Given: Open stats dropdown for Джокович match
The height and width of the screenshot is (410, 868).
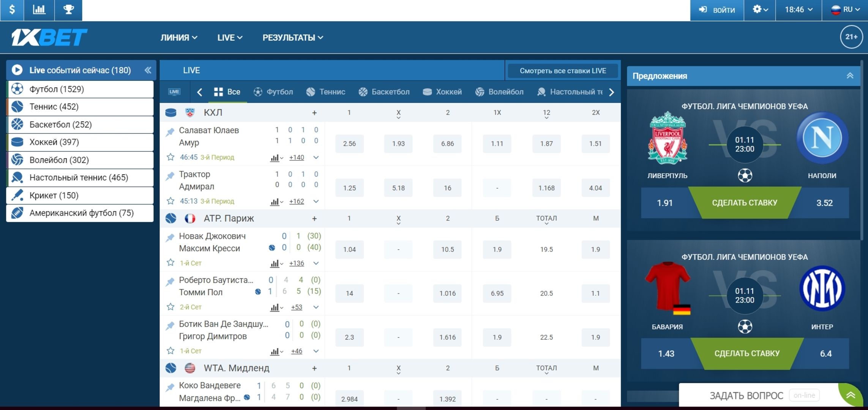Looking at the screenshot, I should tap(277, 263).
